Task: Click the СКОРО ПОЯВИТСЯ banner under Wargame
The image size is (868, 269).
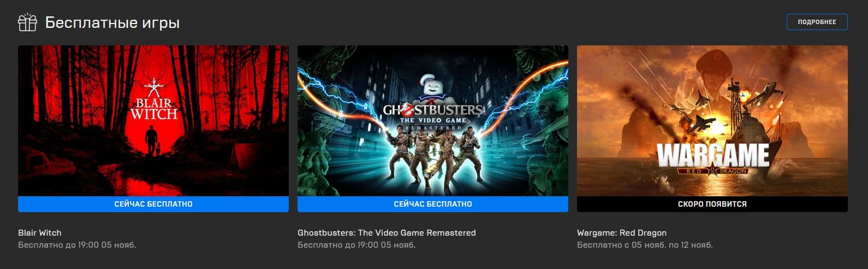Action: (x=712, y=204)
